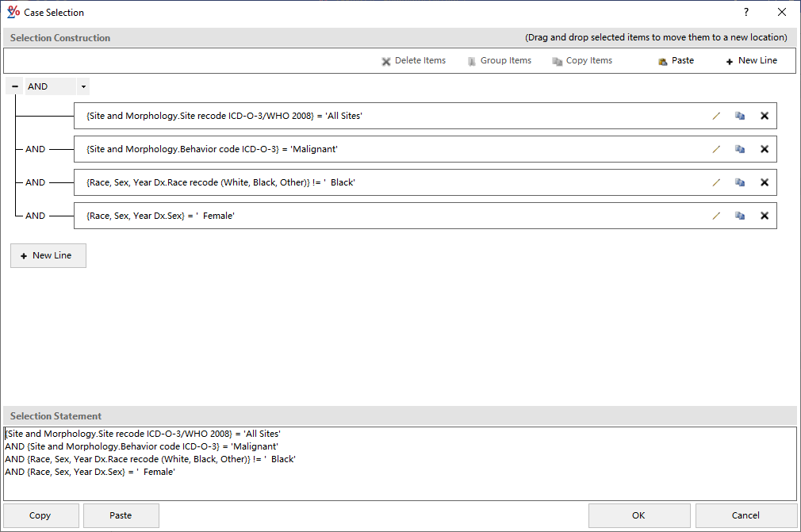Edit the Sex = 'Female' condition pencil icon

coord(716,215)
